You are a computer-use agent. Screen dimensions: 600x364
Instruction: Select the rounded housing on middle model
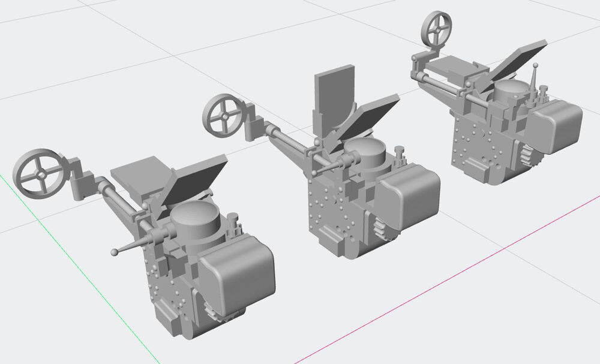pos(411,197)
